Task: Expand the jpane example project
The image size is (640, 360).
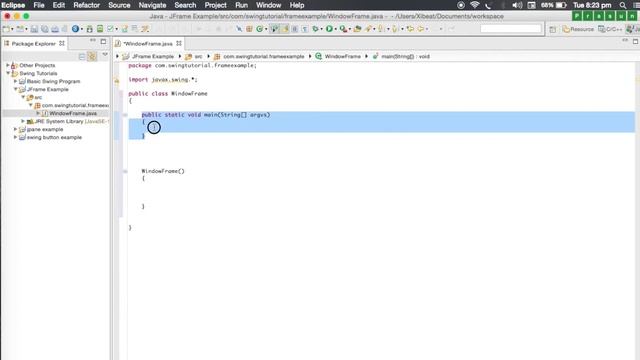Action: coord(16,129)
